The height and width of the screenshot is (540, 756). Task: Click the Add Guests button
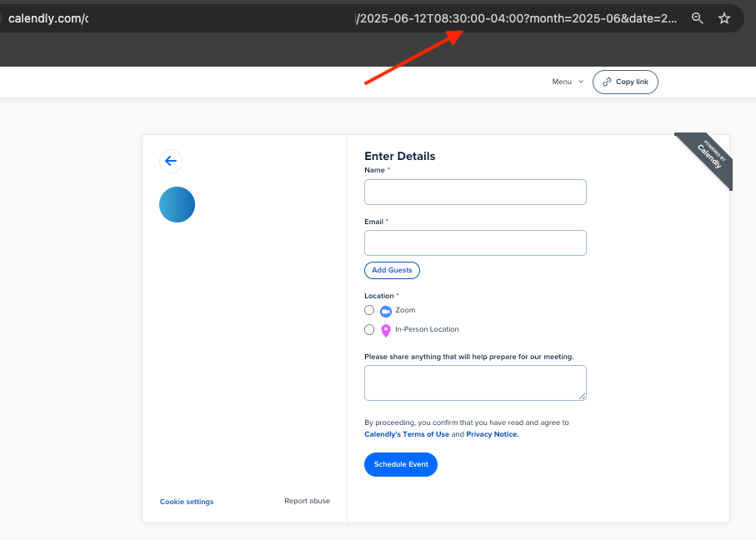(392, 270)
